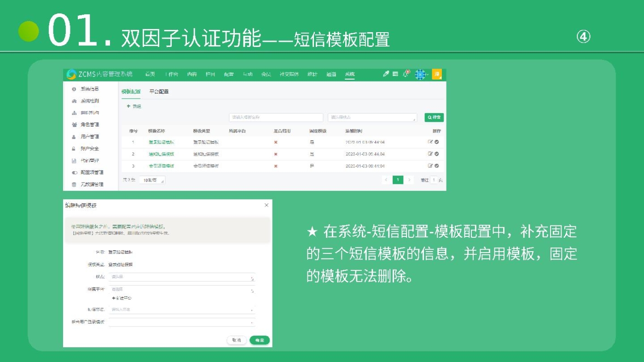Click red X status in 通知短信模板 row
Screen dimensions: 644x362
click(276, 154)
